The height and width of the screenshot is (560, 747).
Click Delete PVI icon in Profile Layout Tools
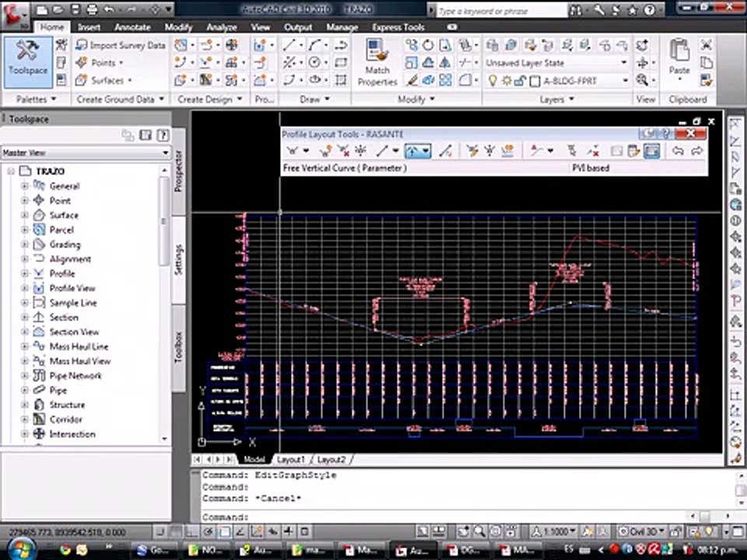pos(343,152)
